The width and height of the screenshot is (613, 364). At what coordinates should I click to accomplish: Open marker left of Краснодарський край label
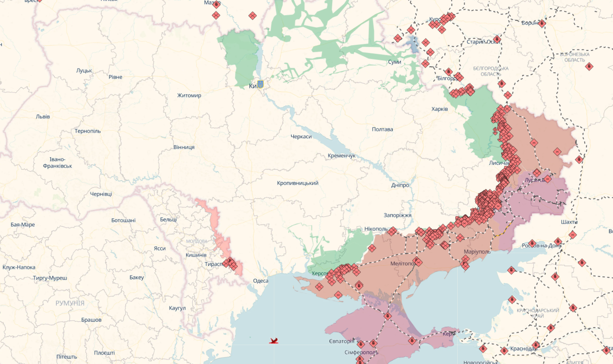(511, 300)
